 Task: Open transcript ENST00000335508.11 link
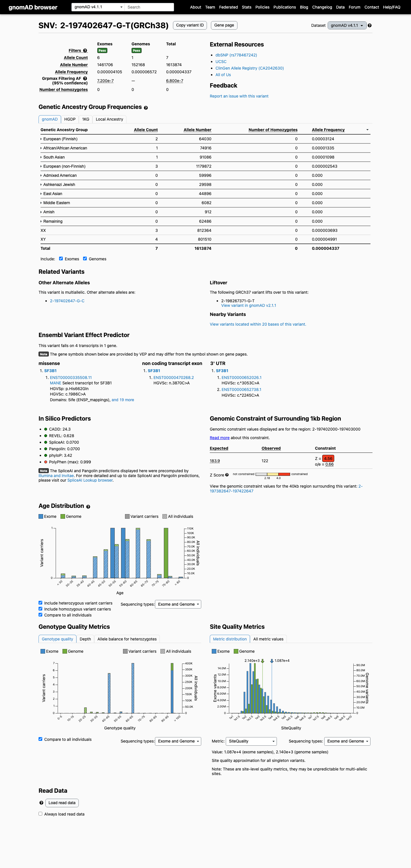71,378
